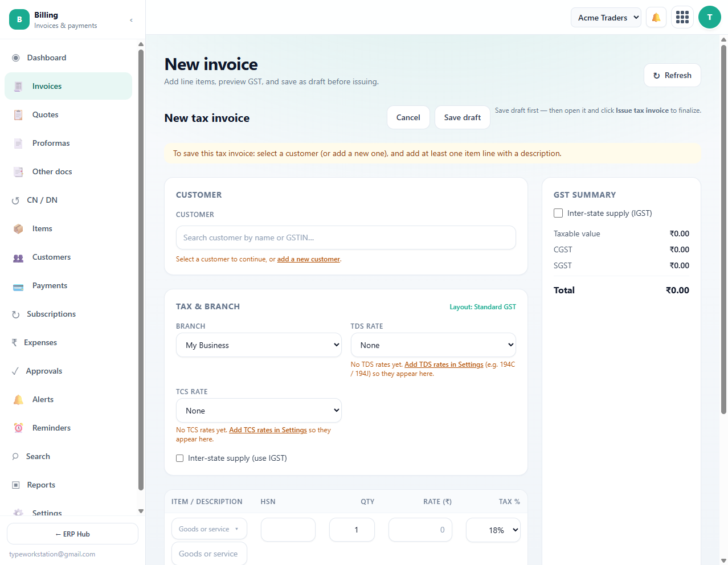Click the green Billing B logo
The height and width of the screenshot is (565, 728).
(19, 19)
